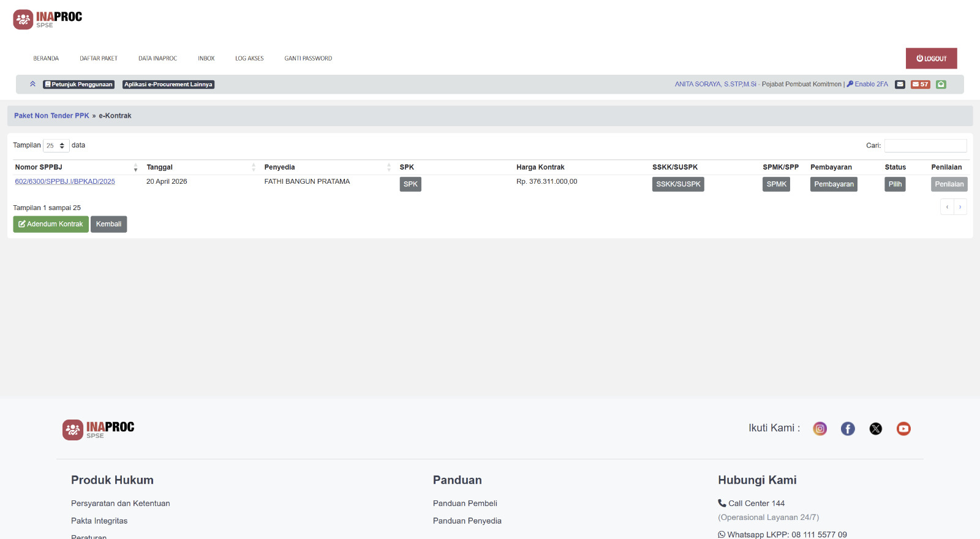Sort table by Tanggal column
The height and width of the screenshot is (539, 980).
(200, 167)
